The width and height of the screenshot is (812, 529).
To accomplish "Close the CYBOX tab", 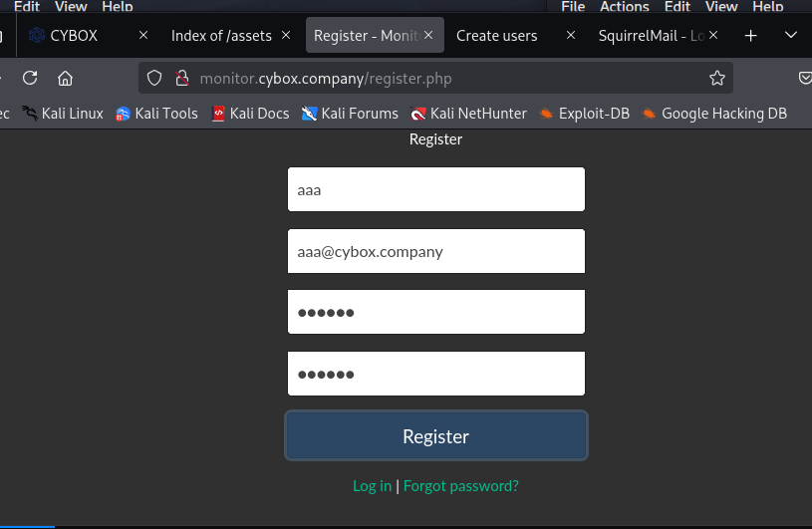I will [x=143, y=35].
